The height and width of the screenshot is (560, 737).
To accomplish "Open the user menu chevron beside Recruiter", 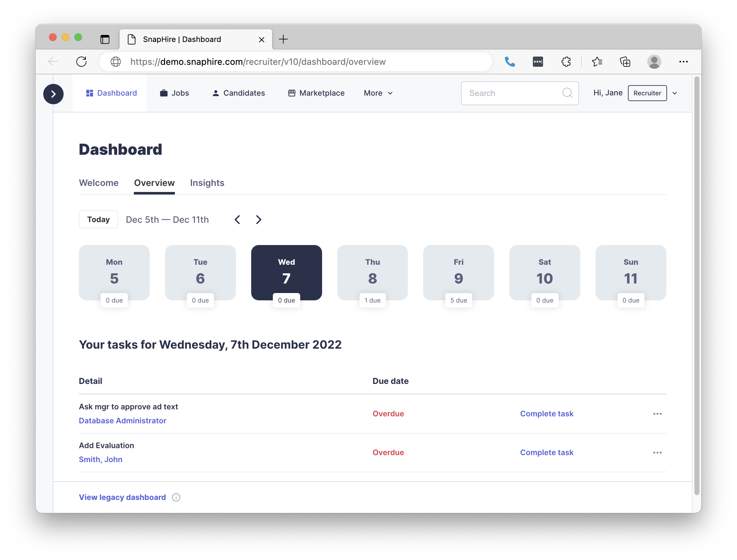I will (x=675, y=93).
